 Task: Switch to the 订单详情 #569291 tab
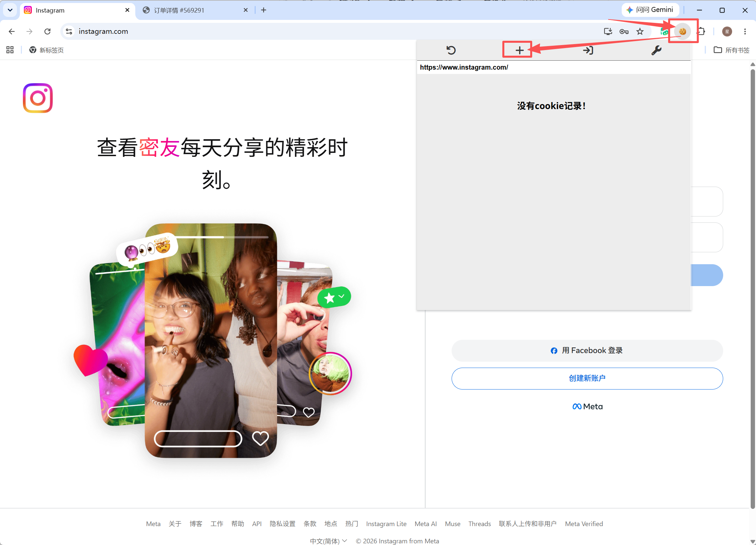pyautogui.click(x=195, y=10)
